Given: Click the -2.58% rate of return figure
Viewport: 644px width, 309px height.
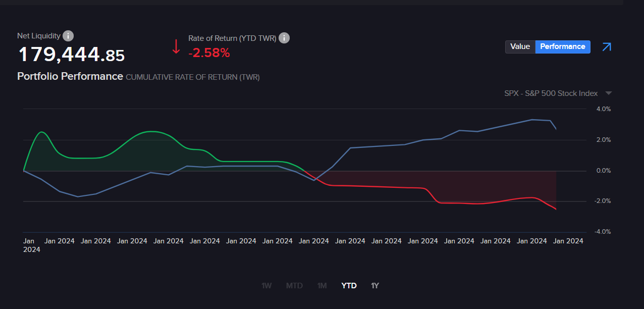Looking at the screenshot, I should click(x=209, y=53).
